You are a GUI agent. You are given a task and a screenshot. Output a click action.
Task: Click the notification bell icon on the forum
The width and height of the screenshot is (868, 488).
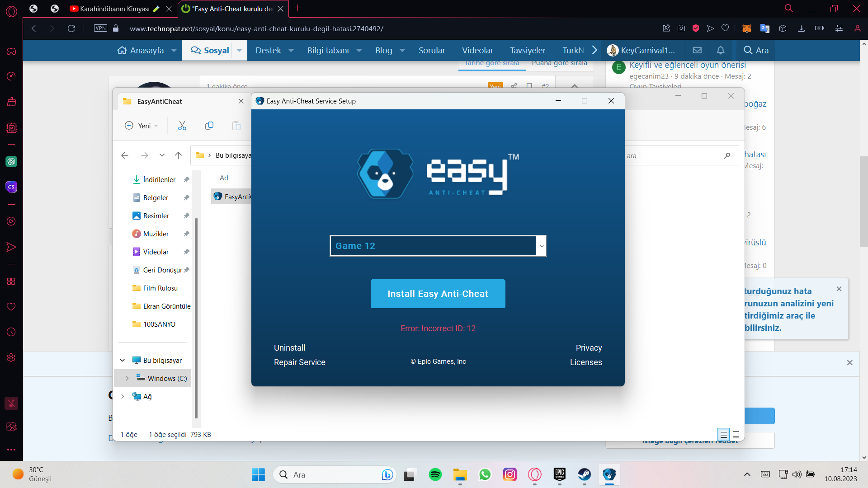click(x=721, y=50)
